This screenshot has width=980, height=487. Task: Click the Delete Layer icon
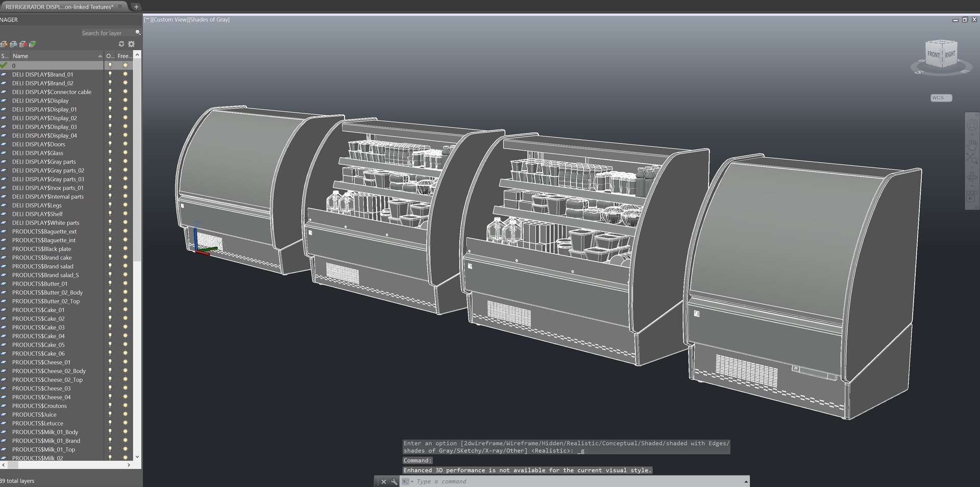click(x=23, y=44)
